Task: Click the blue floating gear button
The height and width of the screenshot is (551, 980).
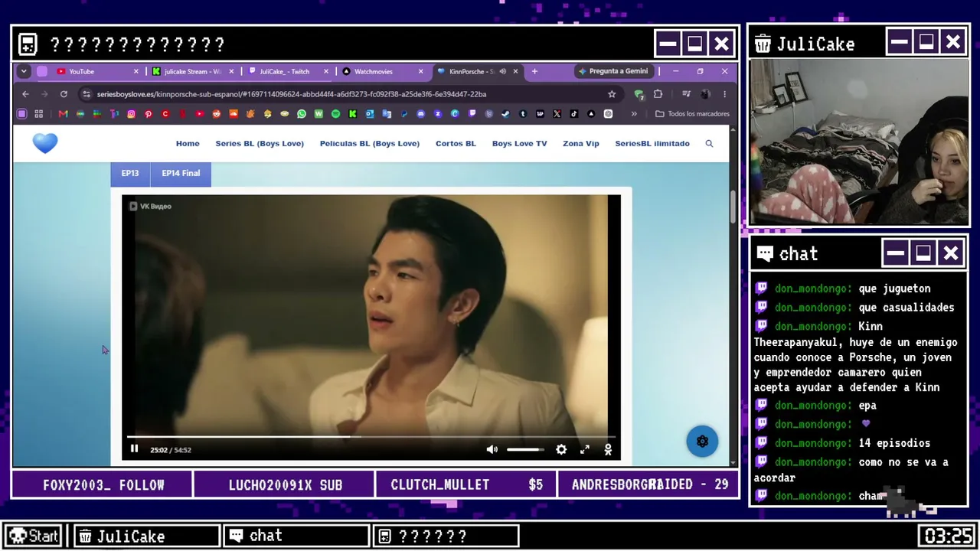Action: pos(702,442)
